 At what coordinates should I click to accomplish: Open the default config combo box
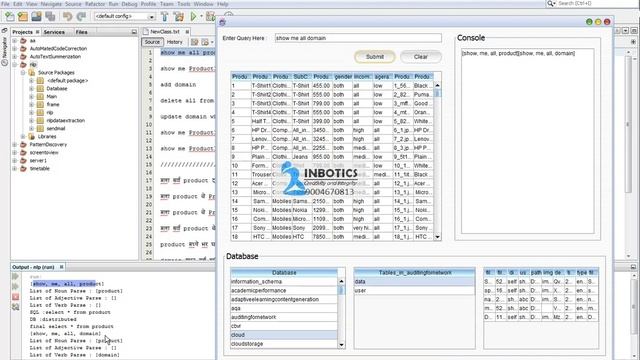[124, 16]
